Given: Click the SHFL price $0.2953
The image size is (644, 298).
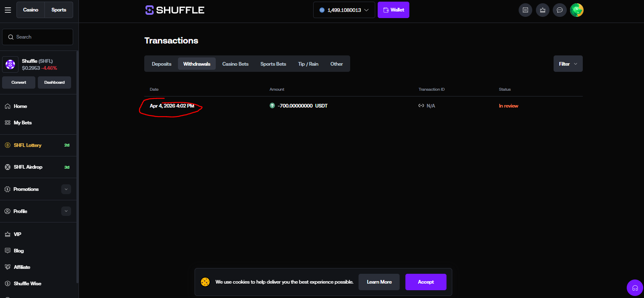Looking at the screenshot, I should click(x=31, y=68).
